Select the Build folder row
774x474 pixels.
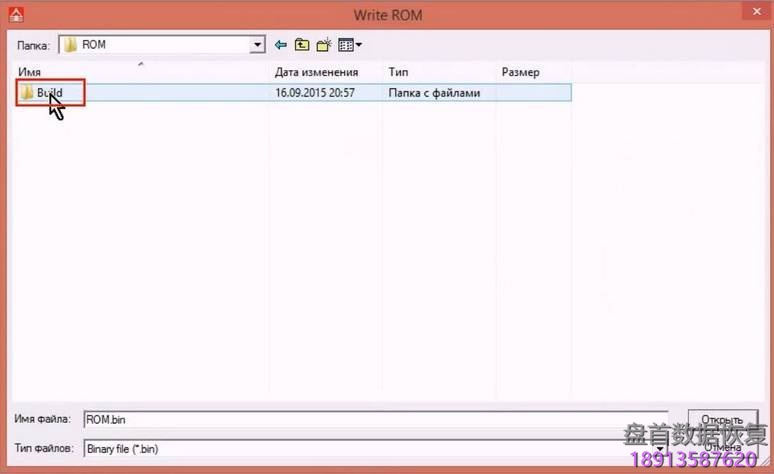pyautogui.click(x=294, y=92)
